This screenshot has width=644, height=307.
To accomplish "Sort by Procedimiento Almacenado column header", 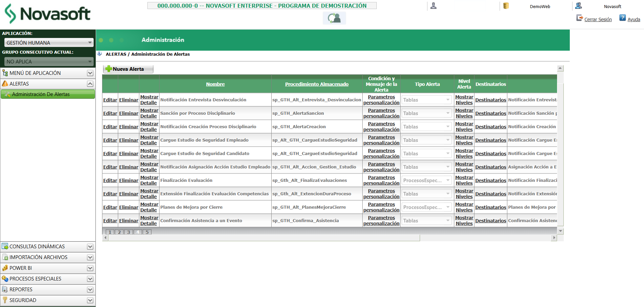I will (x=317, y=84).
